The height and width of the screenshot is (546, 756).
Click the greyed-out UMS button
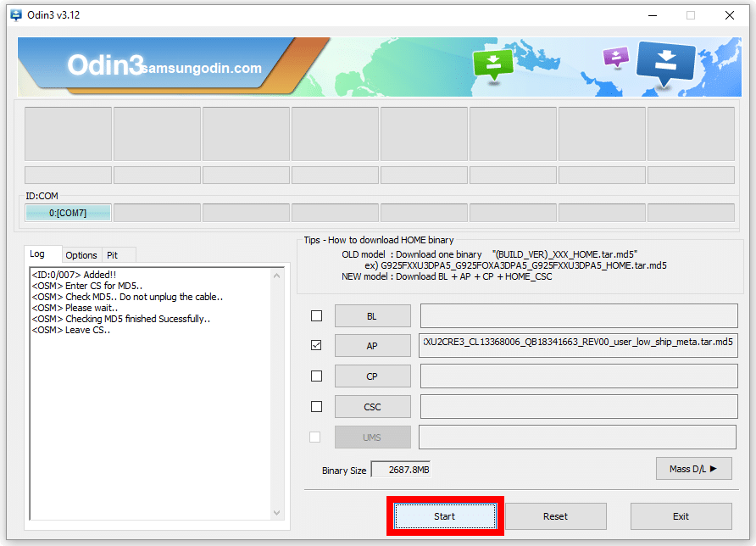click(x=373, y=437)
